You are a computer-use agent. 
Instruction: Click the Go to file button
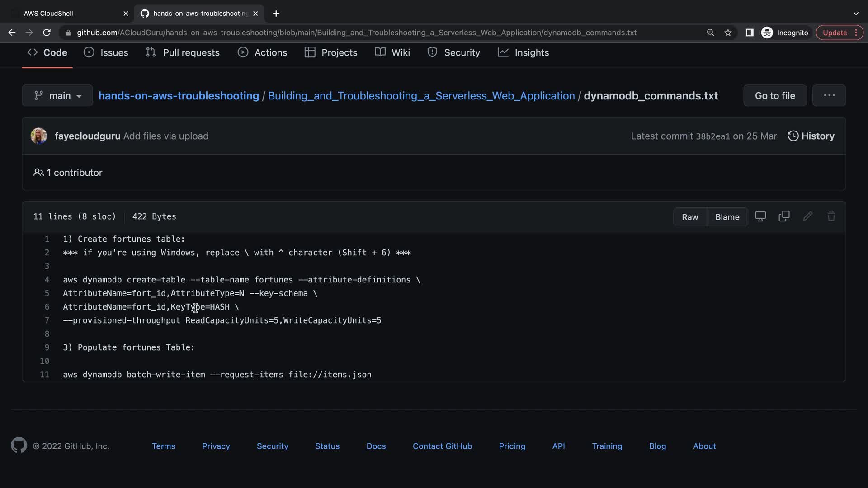774,96
